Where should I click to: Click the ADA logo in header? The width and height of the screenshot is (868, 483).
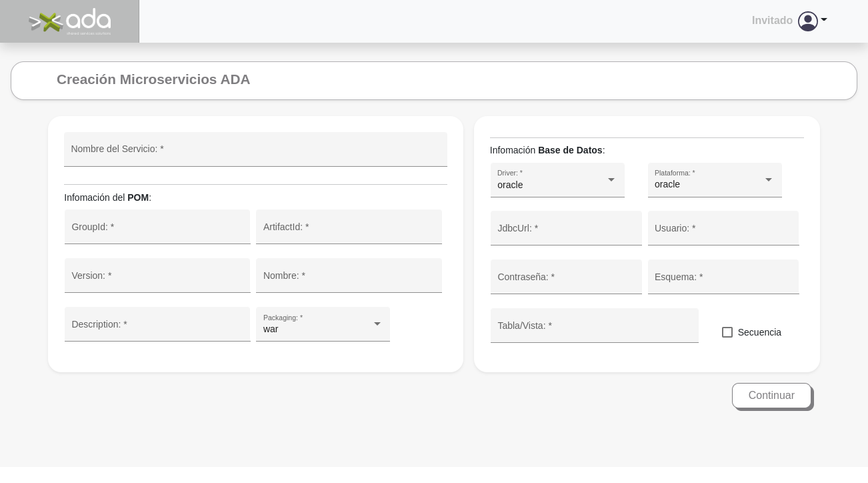pos(69,21)
